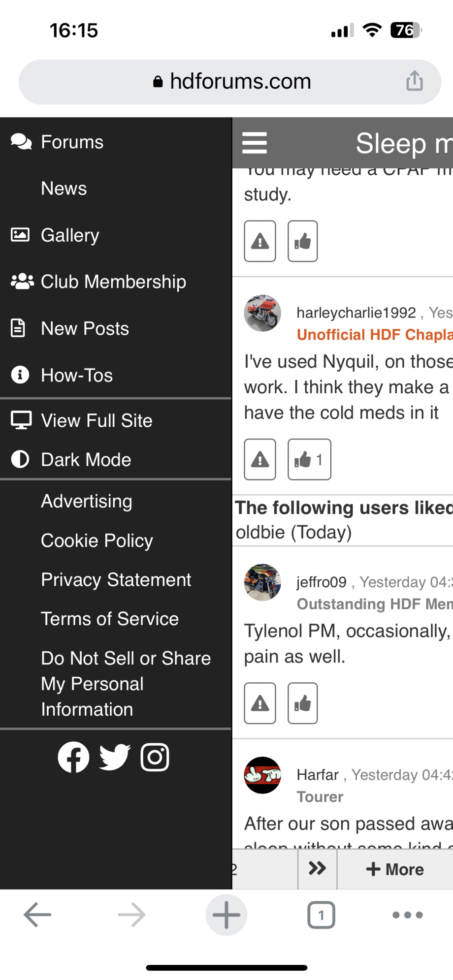Tap harleycharlie1992's avatar thumbnail
Screen dimensions: 453x980
[x=262, y=313]
